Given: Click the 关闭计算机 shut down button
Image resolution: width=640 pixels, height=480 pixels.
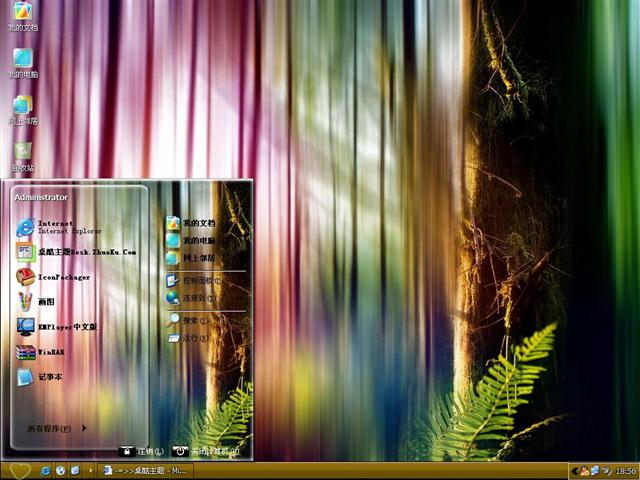Looking at the screenshot, I should coord(205,451).
